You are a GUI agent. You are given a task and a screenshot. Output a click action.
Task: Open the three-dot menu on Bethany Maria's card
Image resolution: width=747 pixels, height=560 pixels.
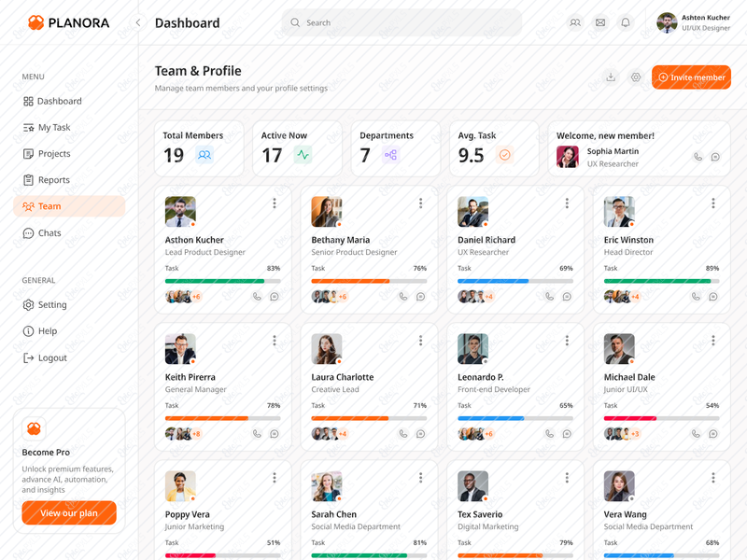pyautogui.click(x=421, y=203)
